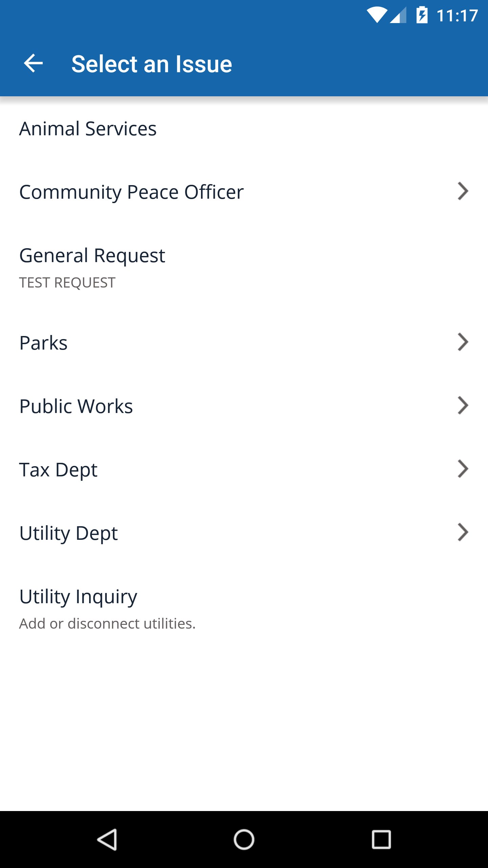Expand the Utility Dept chevron
Viewport: 488px width, 868px height.
[463, 532]
